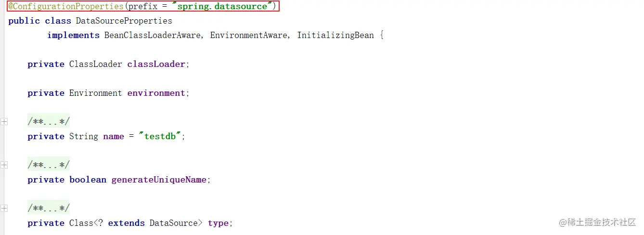Image resolution: width=644 pixels, height=235 pixels.
Task: Click private keyword on the classLoader line
Action: 46,64
